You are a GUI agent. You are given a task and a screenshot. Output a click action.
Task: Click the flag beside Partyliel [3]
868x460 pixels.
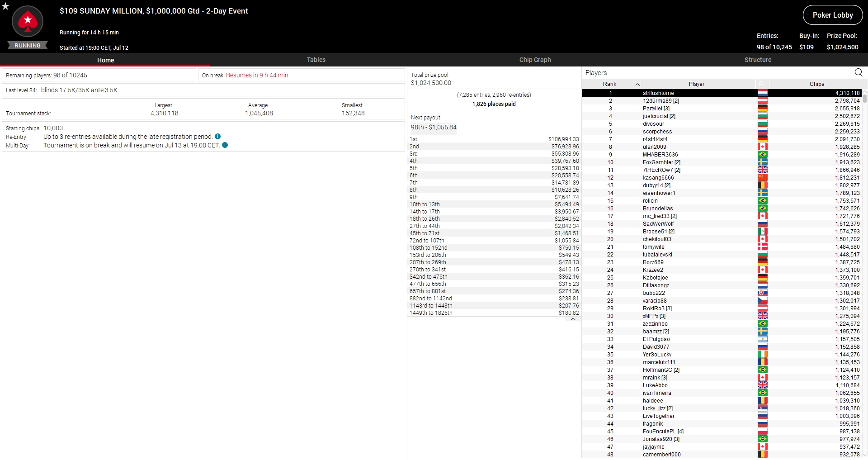tap(762, 108)
